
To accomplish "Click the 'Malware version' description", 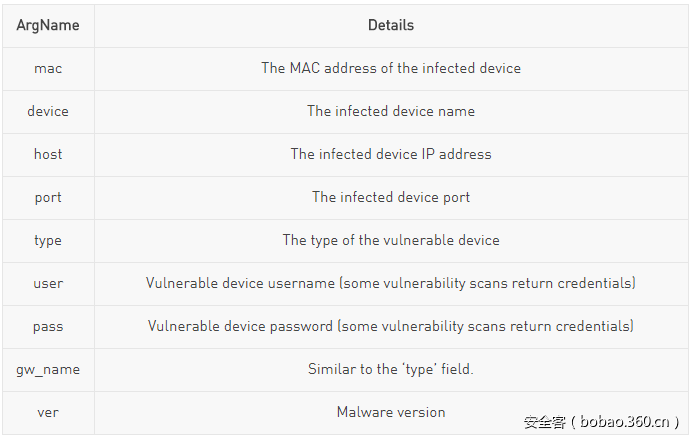I will pos(391,412).
